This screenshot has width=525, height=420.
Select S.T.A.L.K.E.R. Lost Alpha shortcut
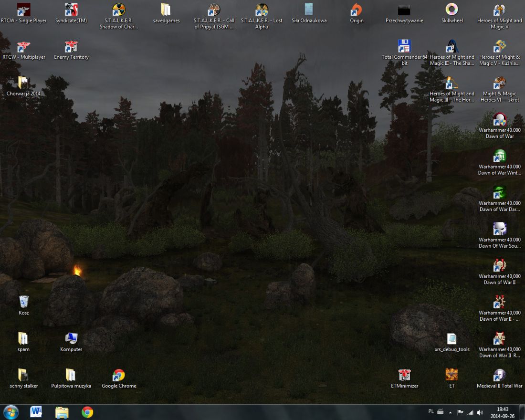pos(261,10)
